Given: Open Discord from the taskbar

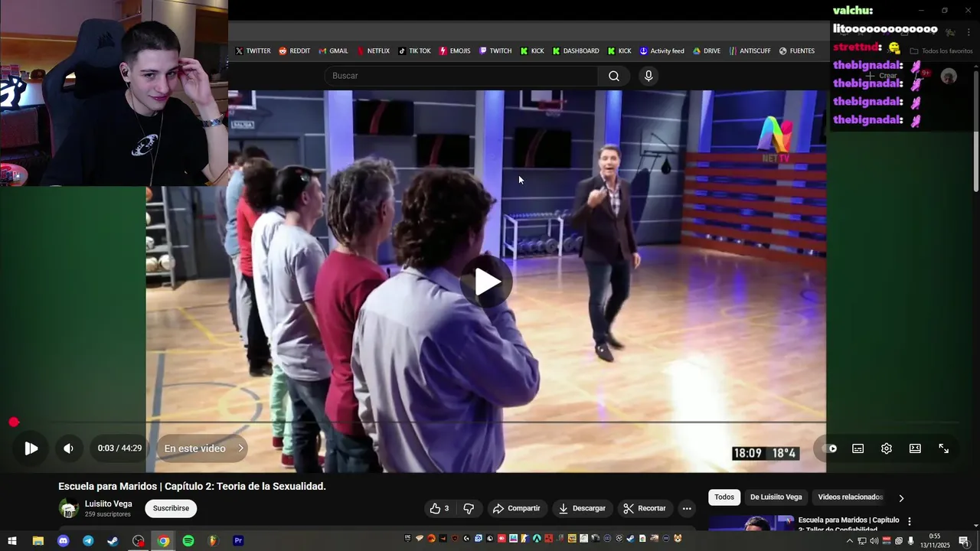Looking at the screenshot, I should 63,541.
